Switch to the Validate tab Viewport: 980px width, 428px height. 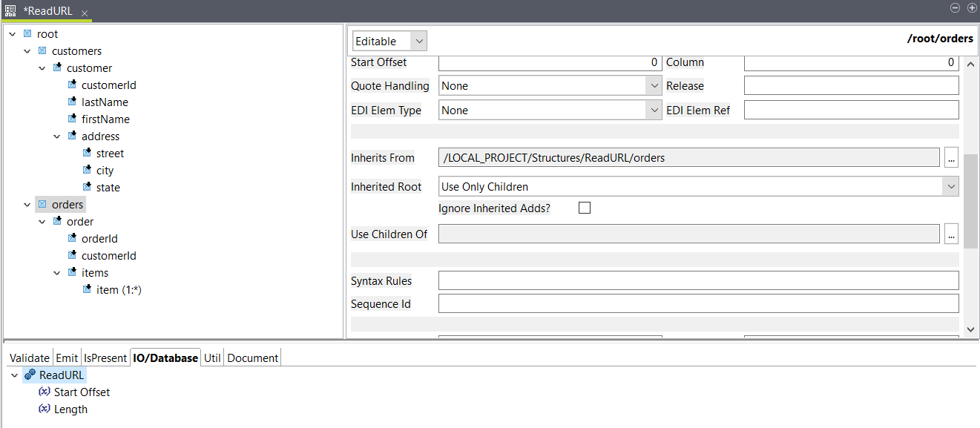30,358
